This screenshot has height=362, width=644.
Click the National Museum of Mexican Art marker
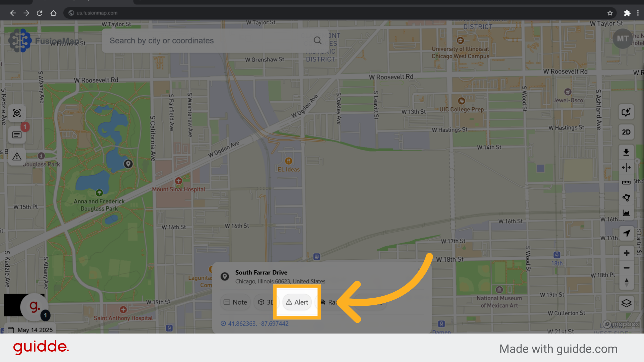pos(499,290)
